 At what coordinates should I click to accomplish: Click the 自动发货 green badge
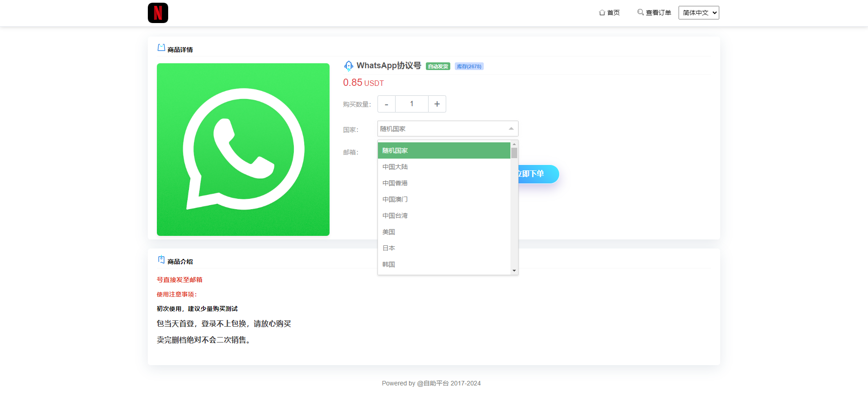(x=438, y=66)
